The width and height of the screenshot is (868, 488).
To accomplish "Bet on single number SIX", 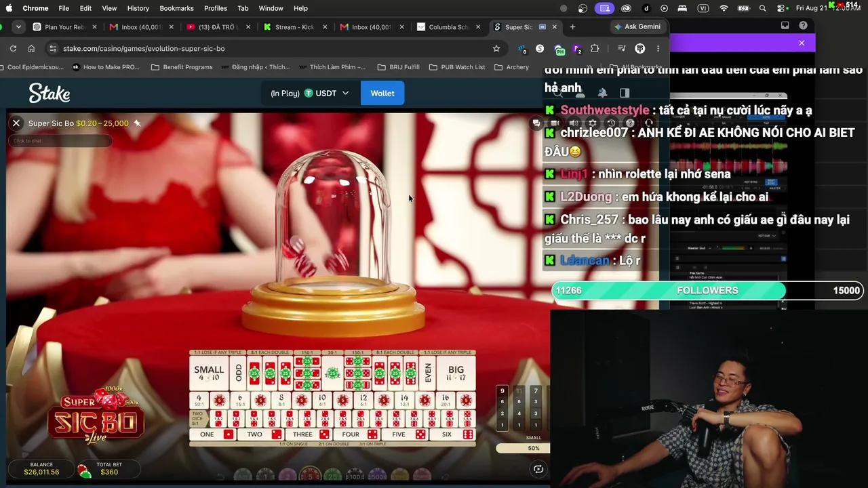I will [452, 434].
